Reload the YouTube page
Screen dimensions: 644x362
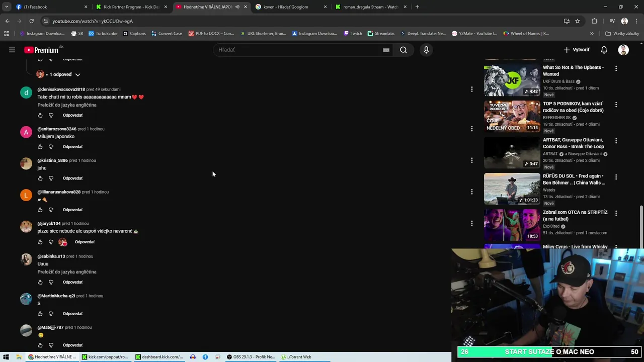(x=31, y=21)
